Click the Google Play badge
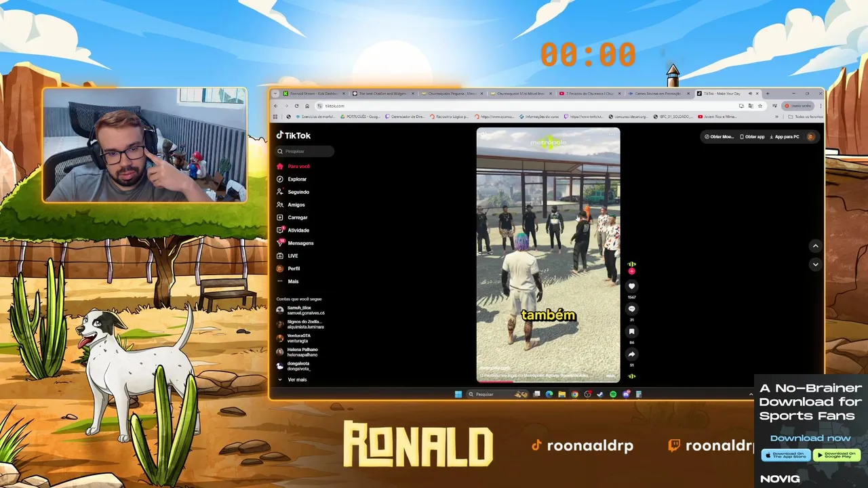The width and height of the screenshot is (868, 488). [x=836, y=455]
